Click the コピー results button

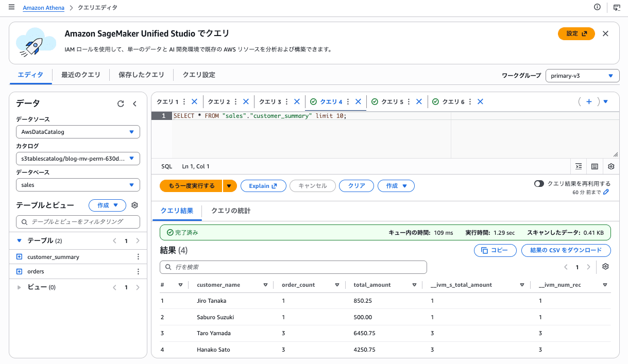[495, 250]
